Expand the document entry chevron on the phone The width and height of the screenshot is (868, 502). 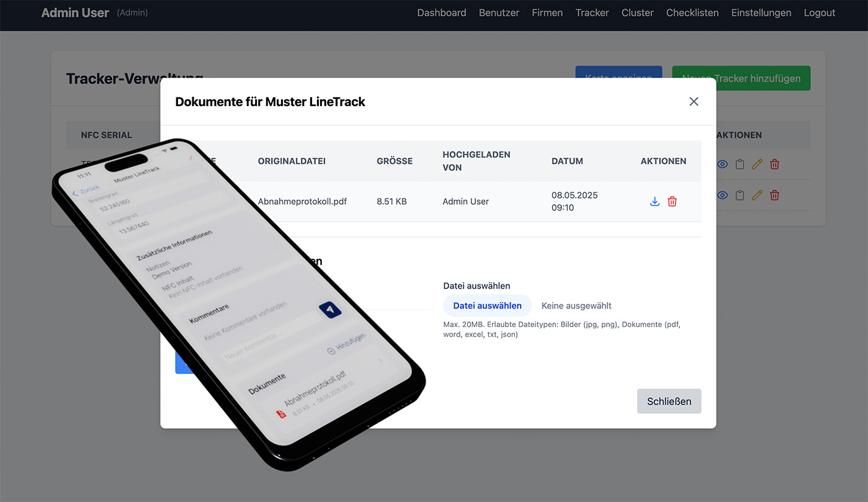point(380,361)
